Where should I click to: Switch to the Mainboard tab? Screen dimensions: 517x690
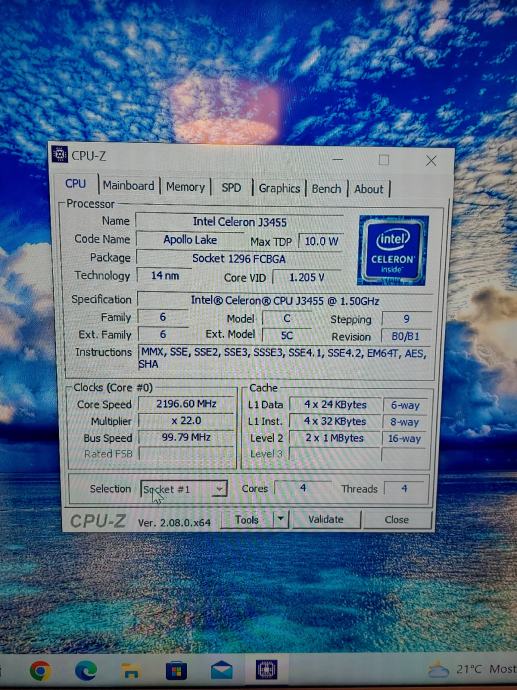coord(128,186)
